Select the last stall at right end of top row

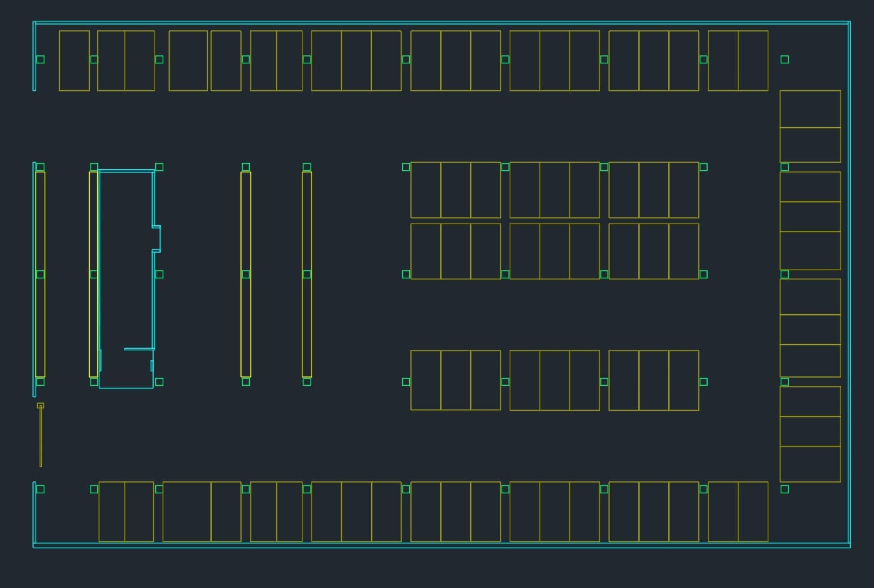tap(753, 61)
